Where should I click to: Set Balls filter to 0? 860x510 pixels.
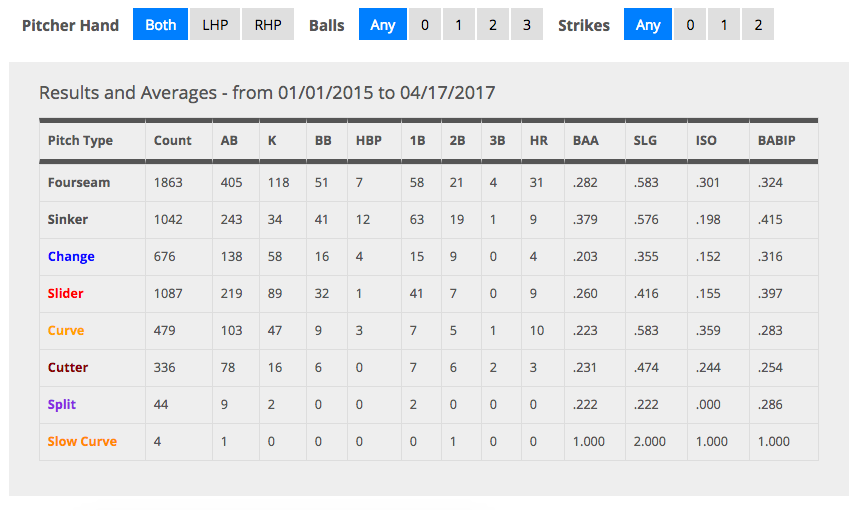pos(425,24)
